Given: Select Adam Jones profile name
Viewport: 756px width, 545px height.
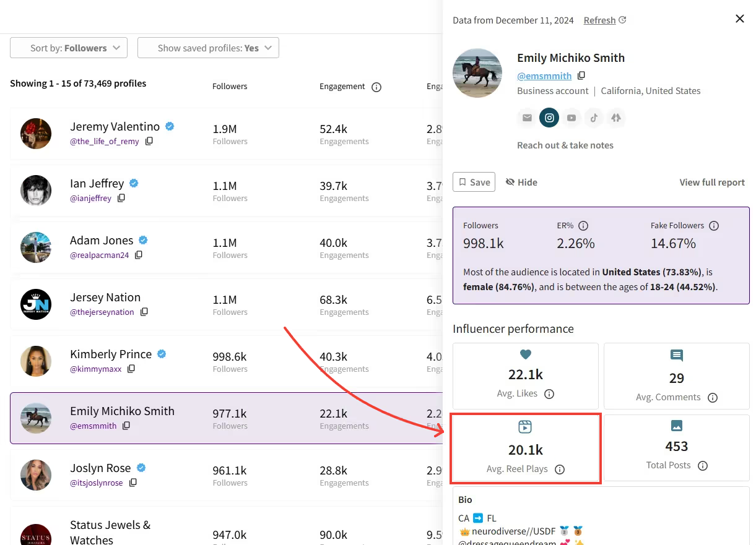Looking at the screenshot, I should click(x=102, y=240).
